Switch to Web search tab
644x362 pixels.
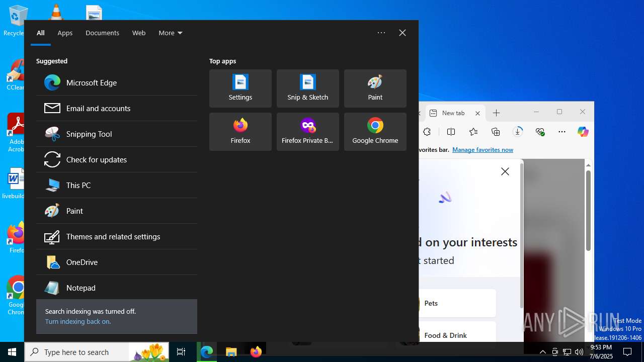tap(139, 33)
